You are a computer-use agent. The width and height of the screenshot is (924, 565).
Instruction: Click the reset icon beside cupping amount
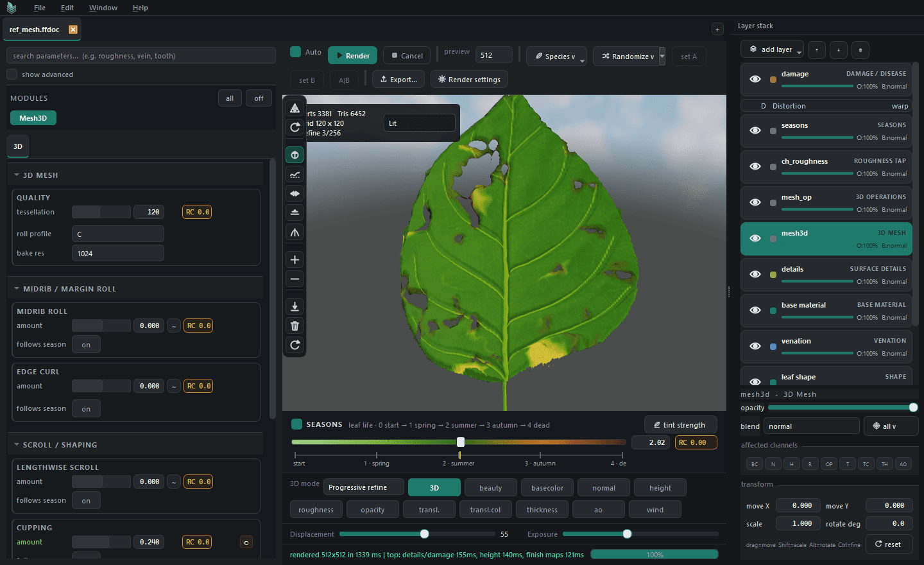(x=246, y=543)
